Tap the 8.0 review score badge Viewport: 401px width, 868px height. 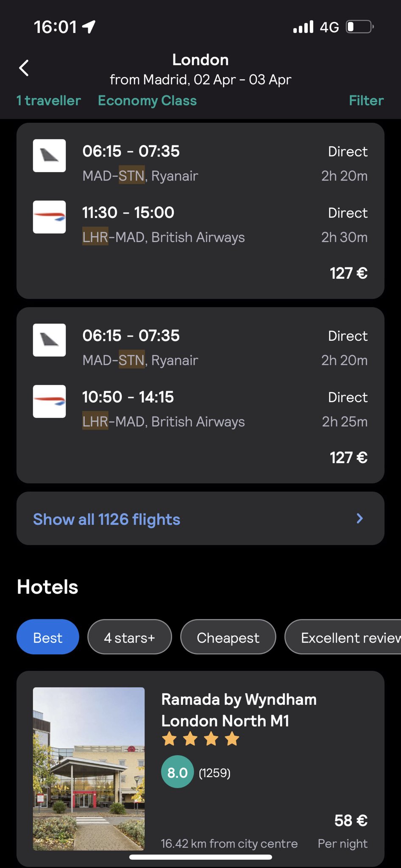(x=177, y=772)
